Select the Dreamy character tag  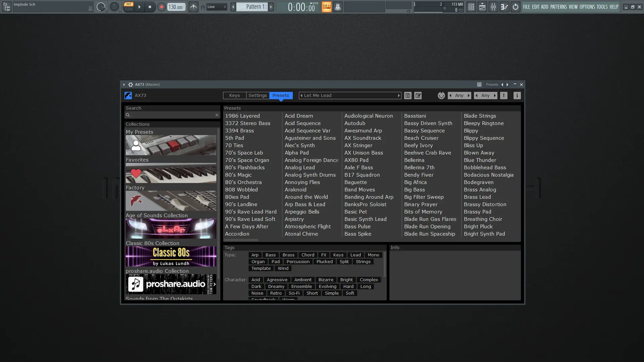pos(276,287)
